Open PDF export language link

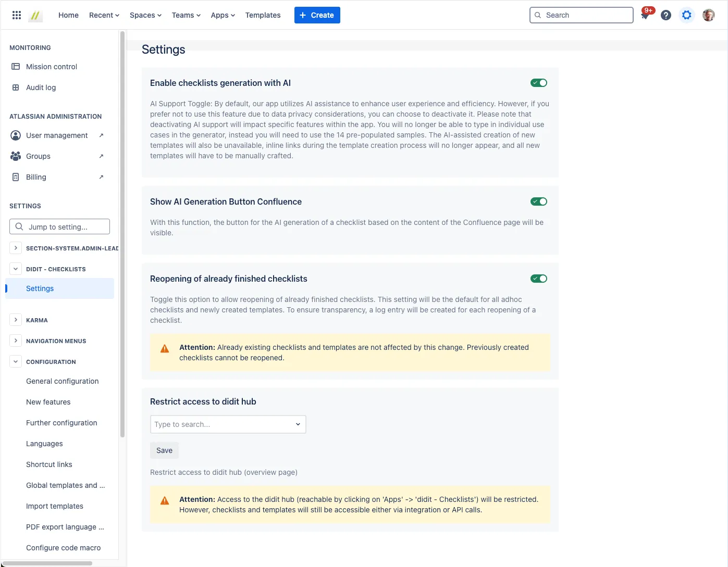(65, 527)
